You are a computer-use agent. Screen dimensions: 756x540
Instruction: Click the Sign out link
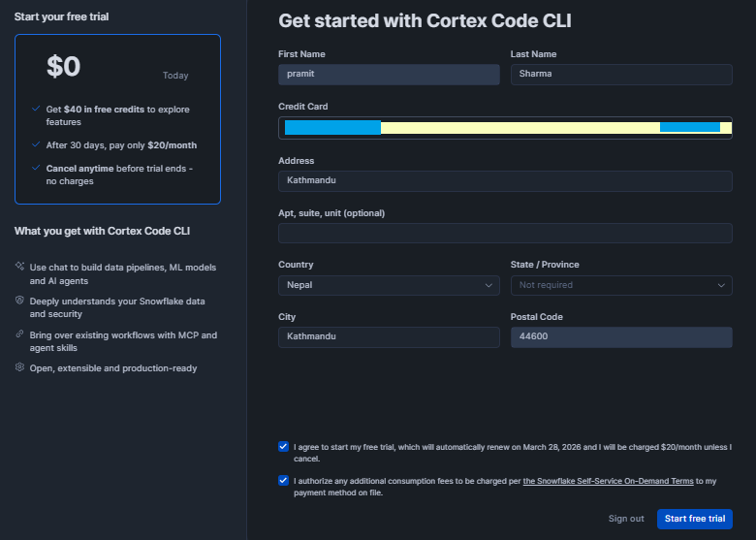(x=626, y=519)
